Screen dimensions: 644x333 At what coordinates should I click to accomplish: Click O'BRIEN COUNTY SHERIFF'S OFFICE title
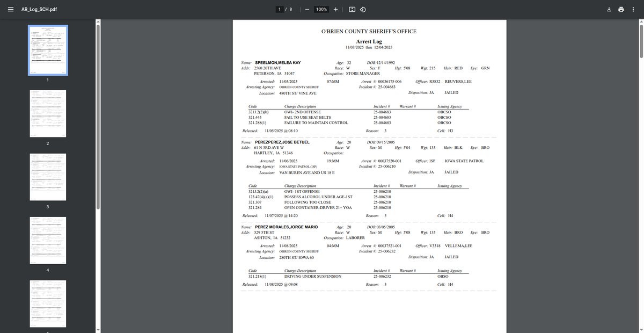369,31
